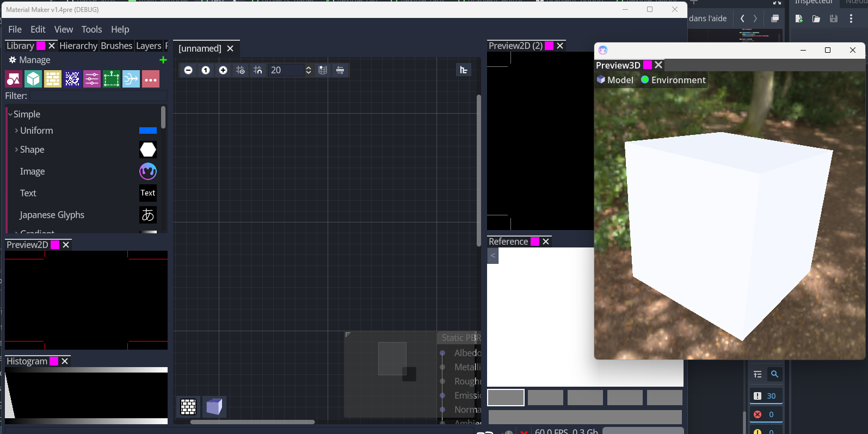Open the Model menu in Preview3D
Viewport: 868px width, 434px height.
click(x=615, y=80)
